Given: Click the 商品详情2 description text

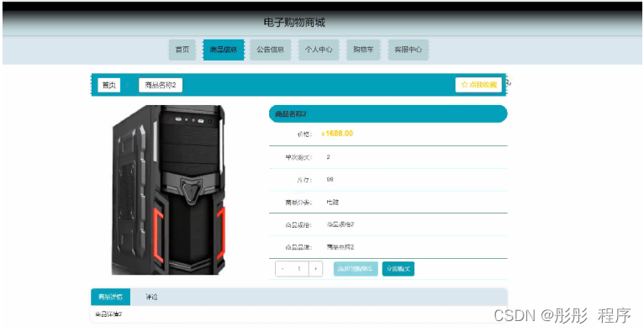Looking at the screenshot, I should 108,314.
